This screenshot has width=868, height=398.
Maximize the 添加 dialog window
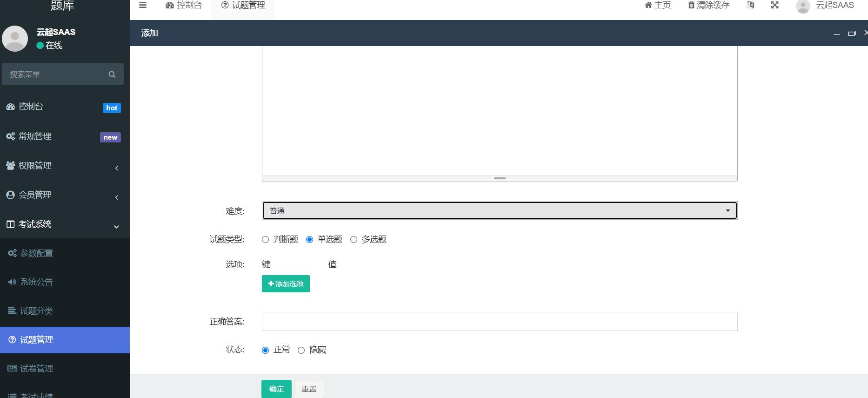pyautogui.click(x=852, y=33)
